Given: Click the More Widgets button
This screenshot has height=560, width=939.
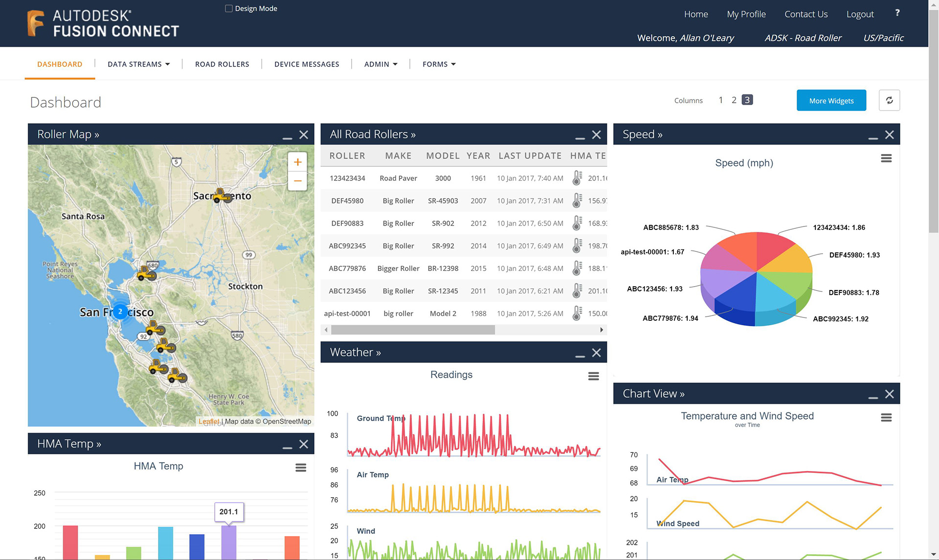Looking at the screenshot, I should pos(831,100).
